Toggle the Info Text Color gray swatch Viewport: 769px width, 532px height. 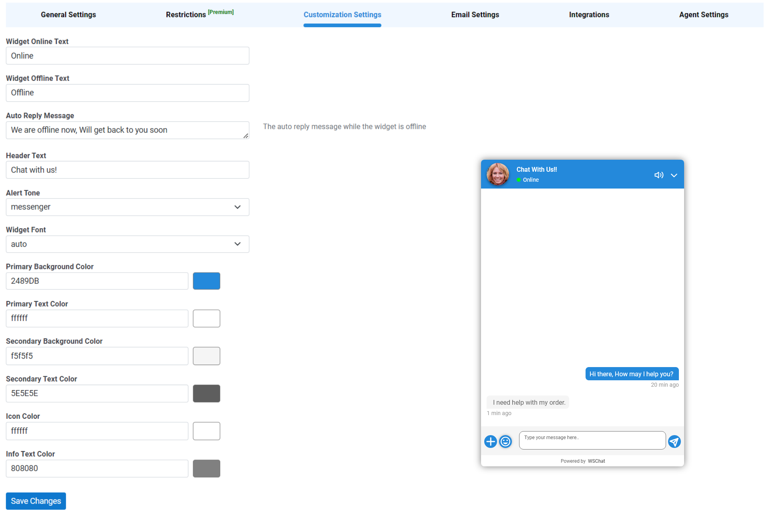point(206,468)
